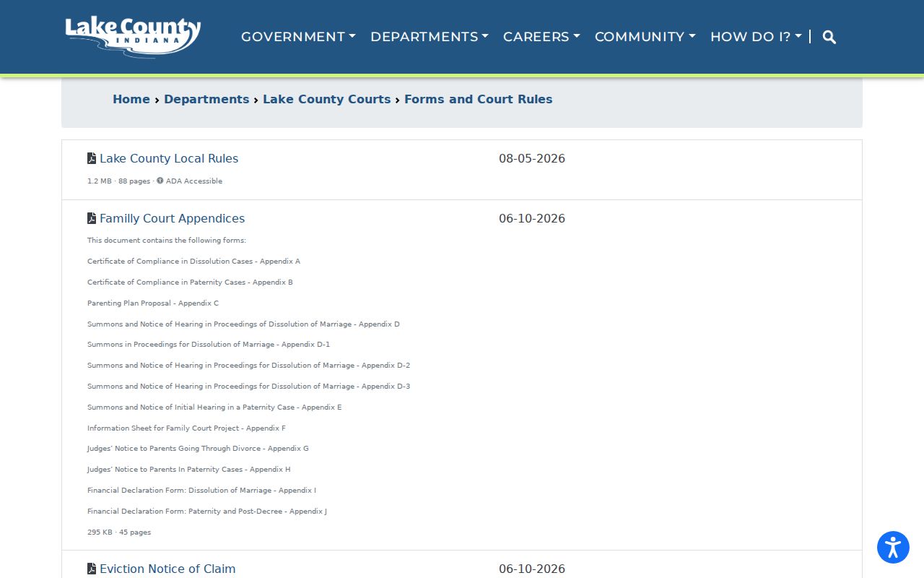The height and width of the screenshot is (578, 924).
Task: Click Financial Declaration Form - Appendix I line
Action: point(201,490)
